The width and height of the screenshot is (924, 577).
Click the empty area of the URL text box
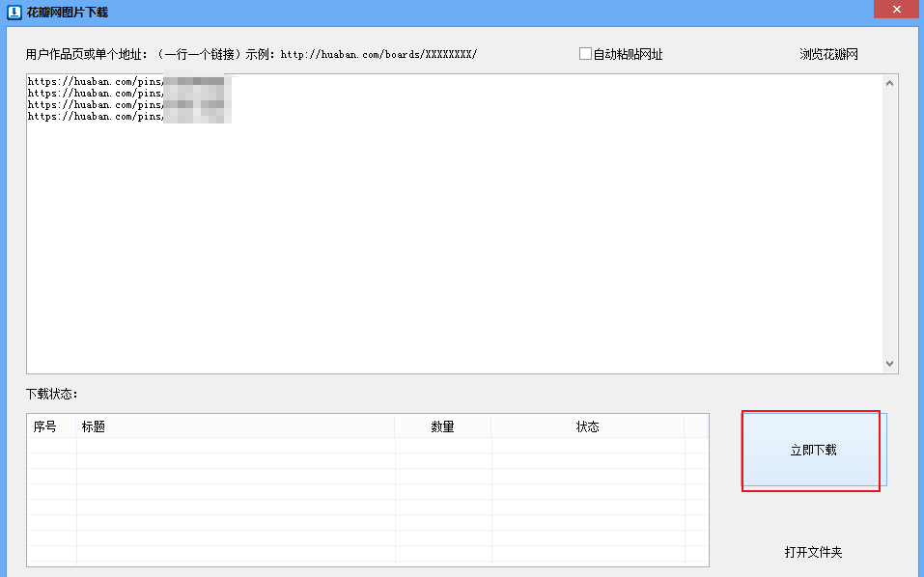click(x=454, y=251)
